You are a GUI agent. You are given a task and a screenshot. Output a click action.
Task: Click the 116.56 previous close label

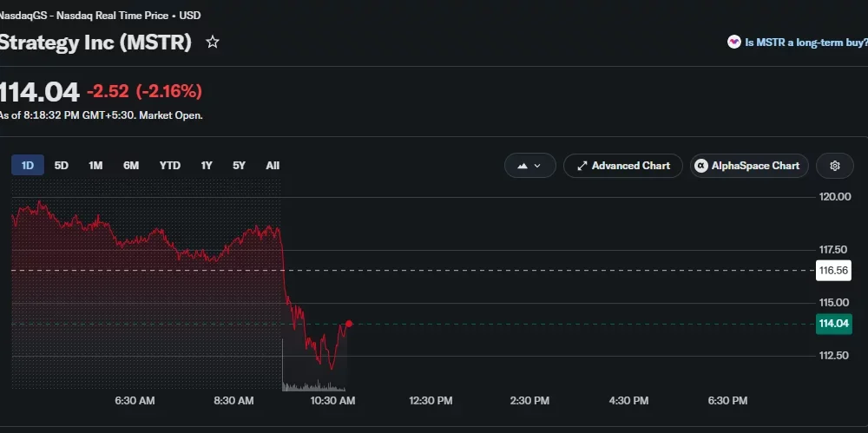tap(833, 270)
